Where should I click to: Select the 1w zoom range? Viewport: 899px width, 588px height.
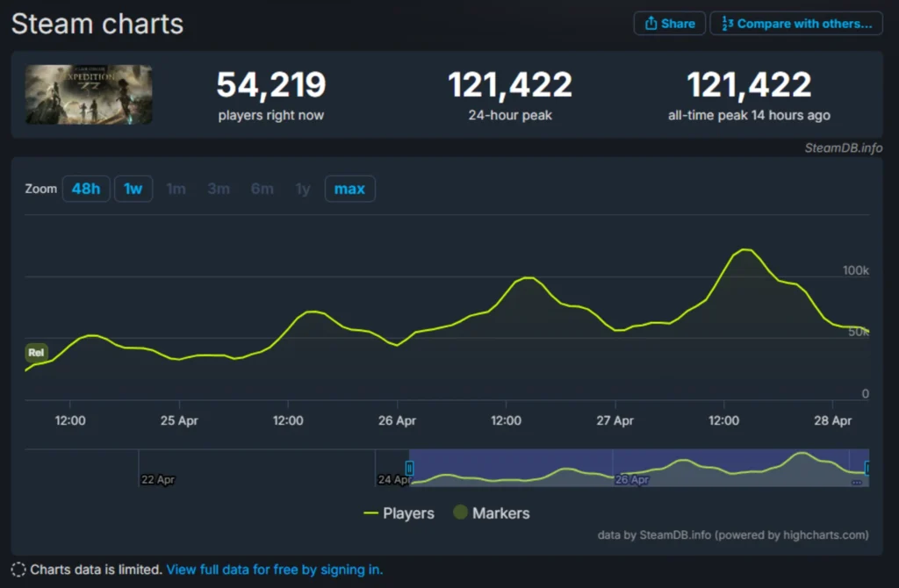click(x=133, y=189)
